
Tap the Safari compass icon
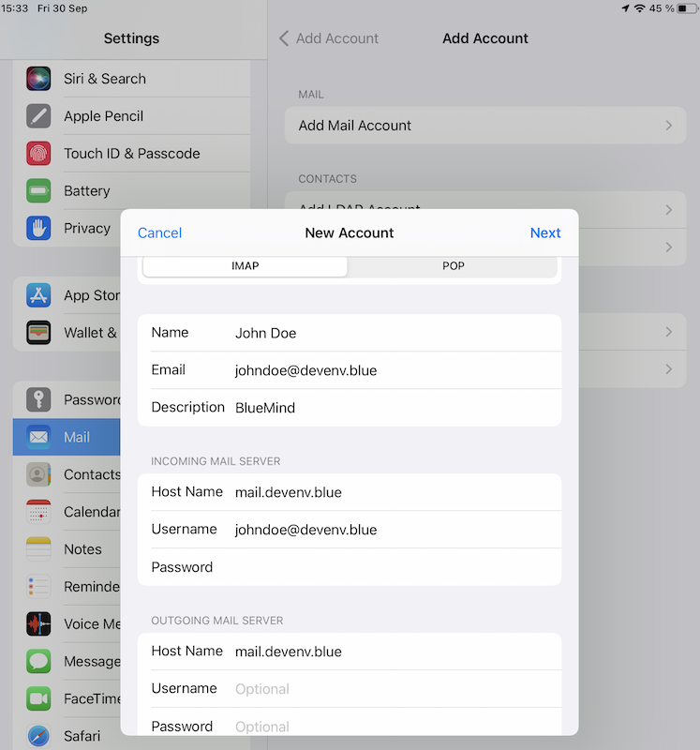click(38, 736)
